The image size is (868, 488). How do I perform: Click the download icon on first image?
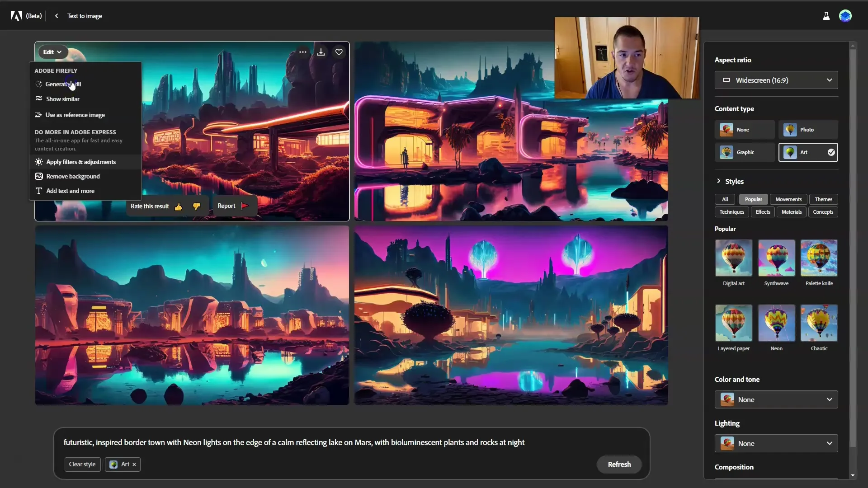point(321,52)
